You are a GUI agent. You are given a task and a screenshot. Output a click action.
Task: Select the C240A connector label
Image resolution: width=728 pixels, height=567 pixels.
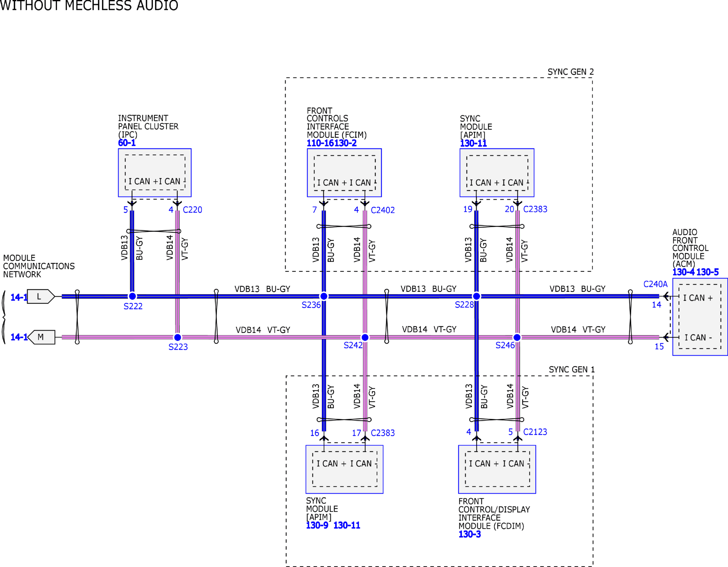(x=655, y=284)
